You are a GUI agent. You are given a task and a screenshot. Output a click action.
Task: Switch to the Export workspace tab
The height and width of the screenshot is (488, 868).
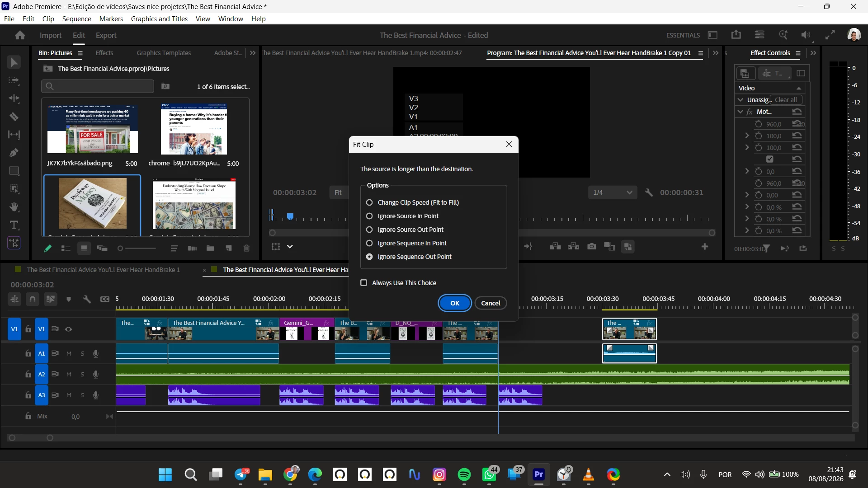[x=106, y=35]
